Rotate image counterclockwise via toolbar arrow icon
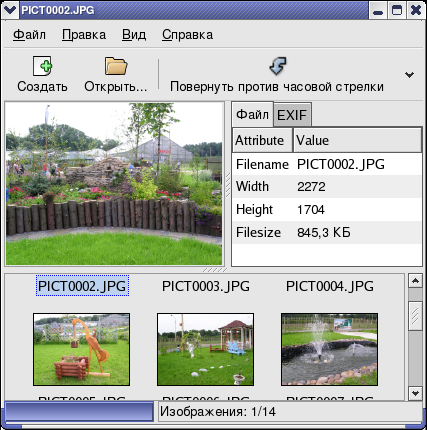This screenshot has height=430, width=427. pos(277,66)
